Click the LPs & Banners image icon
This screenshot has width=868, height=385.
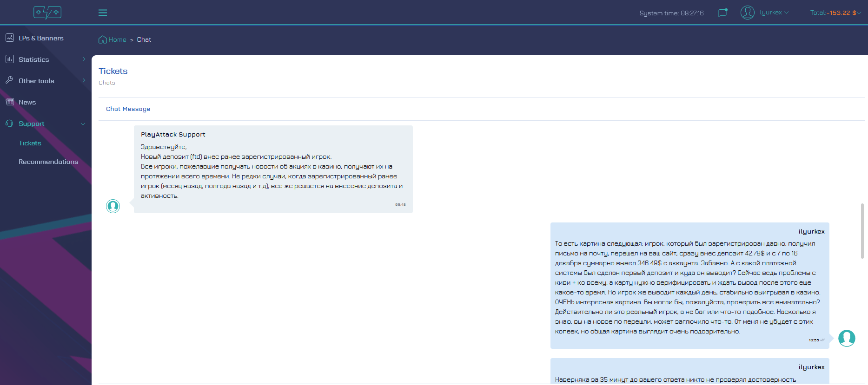point(10,38)
